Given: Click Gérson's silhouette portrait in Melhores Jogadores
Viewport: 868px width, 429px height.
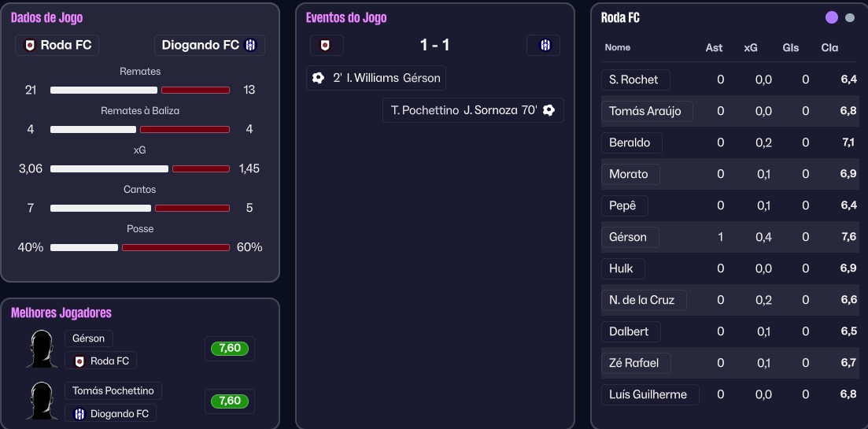Looking at the screenshot, I should coord(41,349).
